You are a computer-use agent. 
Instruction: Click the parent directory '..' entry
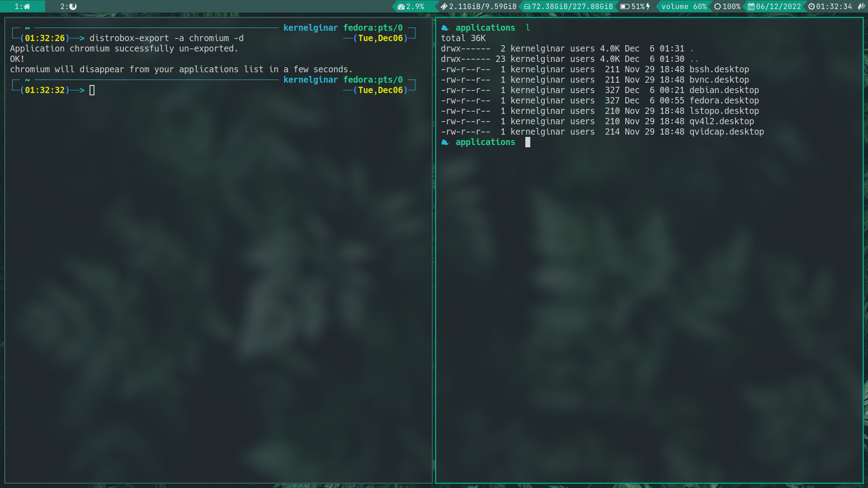click(694, 59)
